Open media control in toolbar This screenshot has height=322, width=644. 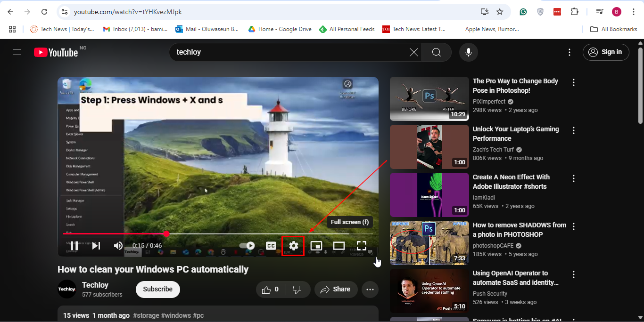point(600,12)
